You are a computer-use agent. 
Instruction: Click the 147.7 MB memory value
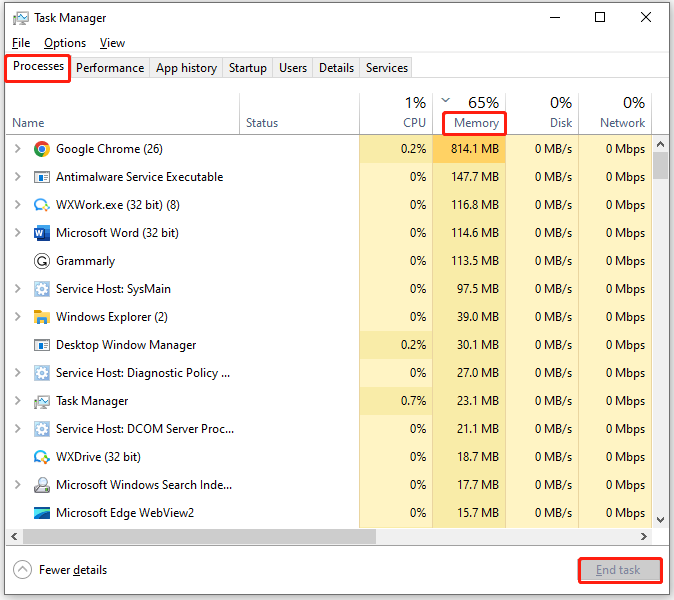pyautogui.click(x=475, y=177)
